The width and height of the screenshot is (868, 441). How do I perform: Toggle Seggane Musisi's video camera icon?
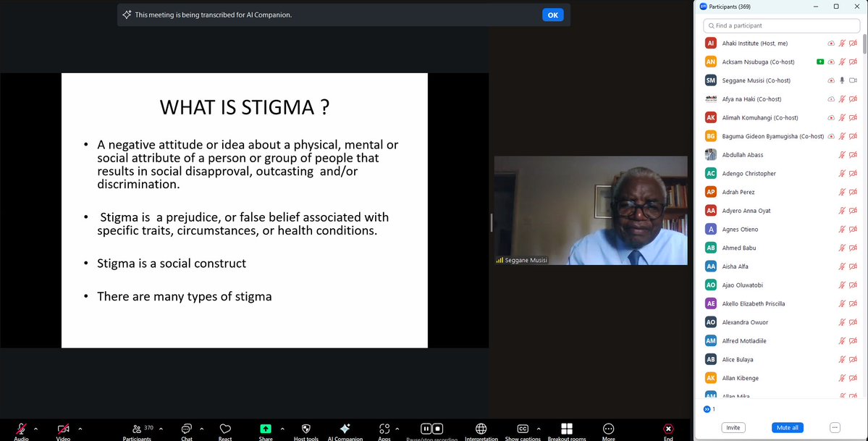click(853, 80)
